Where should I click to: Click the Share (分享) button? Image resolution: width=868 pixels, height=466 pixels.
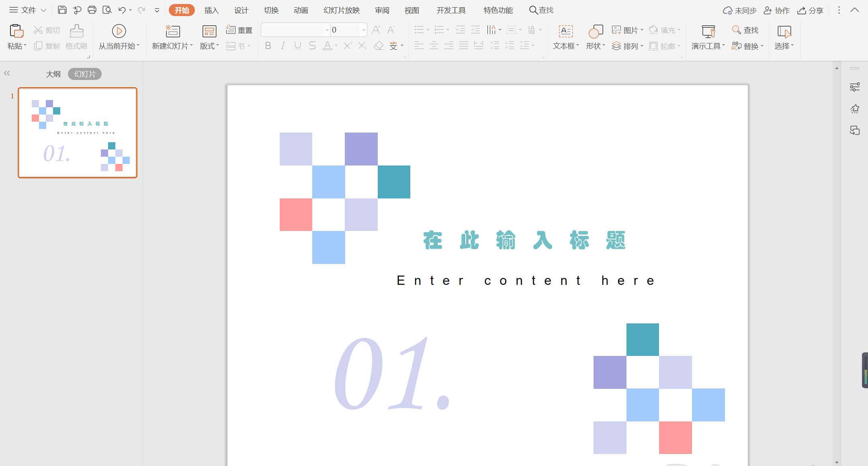pos(811,10)
